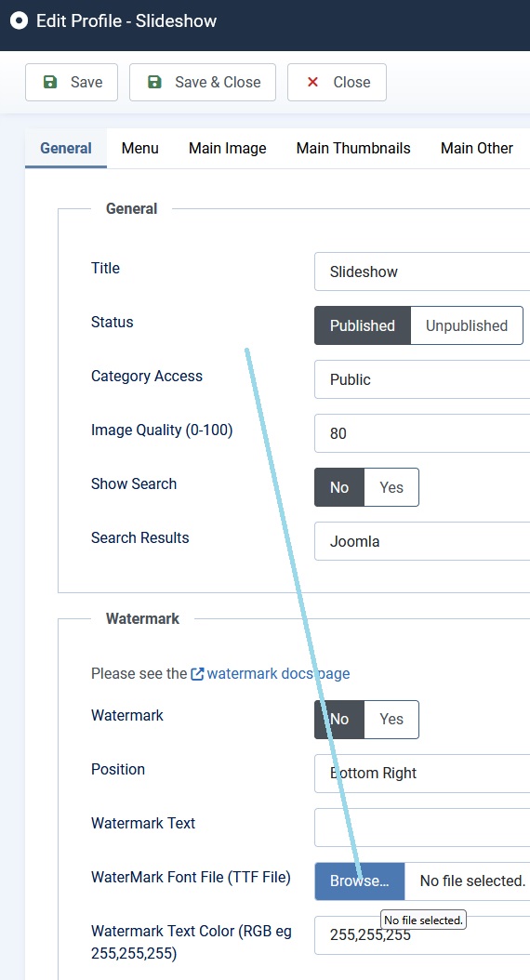The height and width of the screenshot is (980, 530).
Task: Click the disk icon on Save & Close
Action: point(154,82)
